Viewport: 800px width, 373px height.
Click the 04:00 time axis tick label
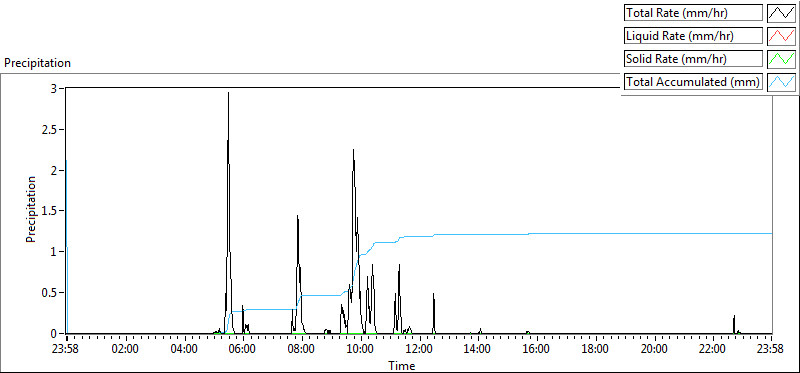(184, 350)
